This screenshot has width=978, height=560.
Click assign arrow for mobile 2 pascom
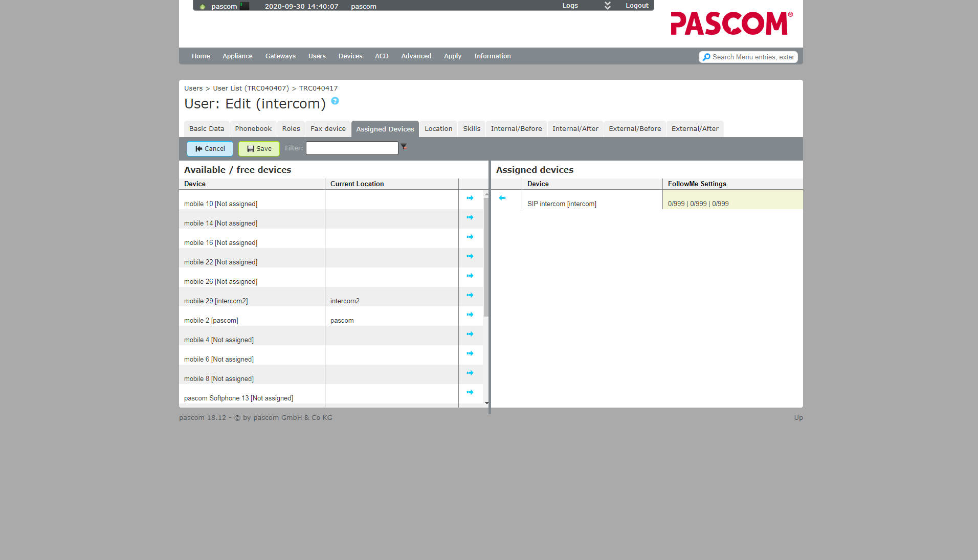(470, 315)
